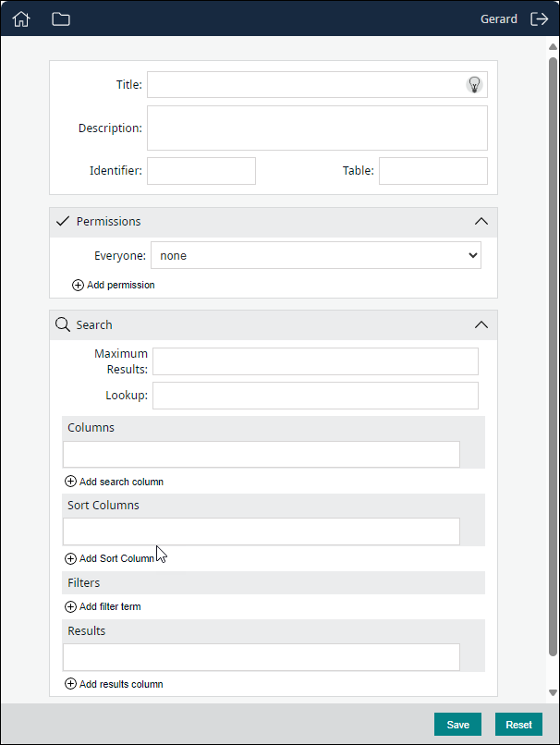Viewport: 560px width, 745px height.
Task: Click the lightbulb icon in Title field
Action: (x=474, y=85)
